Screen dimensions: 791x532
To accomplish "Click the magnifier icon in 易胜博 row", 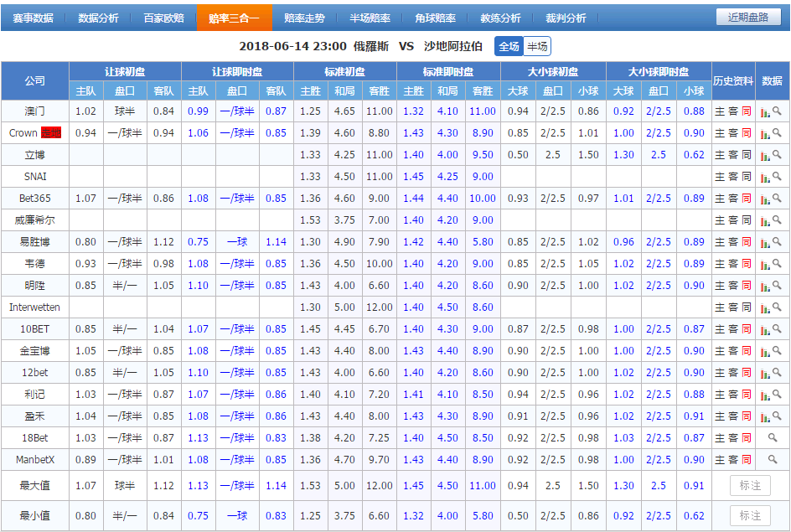I will coord(777,241).
